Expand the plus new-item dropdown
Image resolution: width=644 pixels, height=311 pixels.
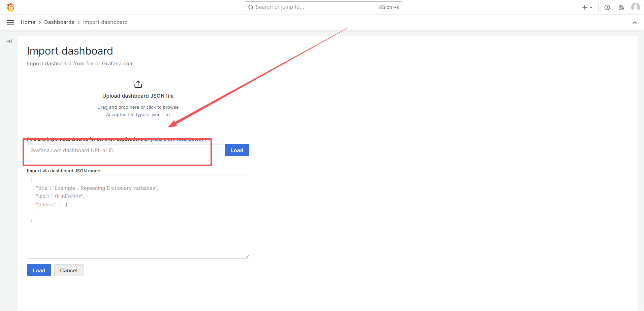pos(587,7)
